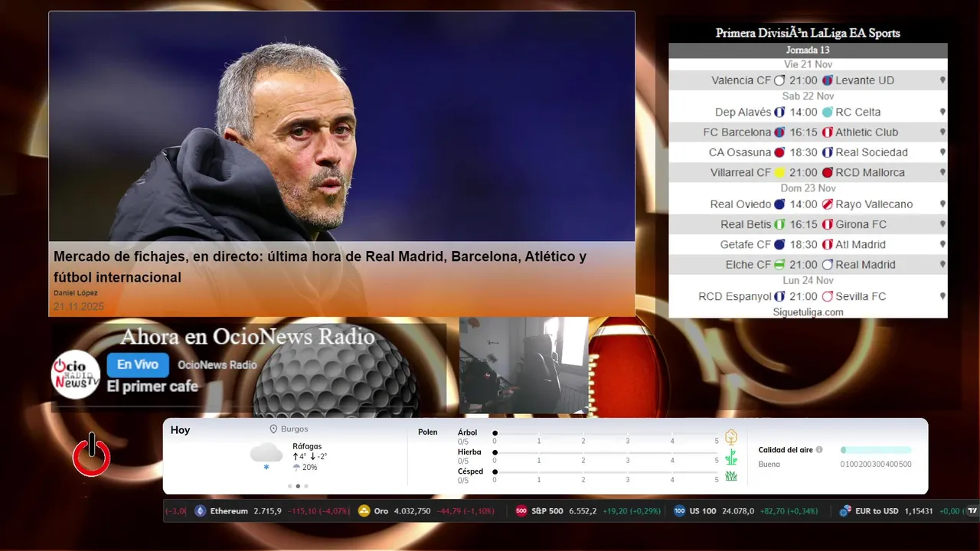Click the Athletic Club team name
The image size is (980, 551).
867,132
